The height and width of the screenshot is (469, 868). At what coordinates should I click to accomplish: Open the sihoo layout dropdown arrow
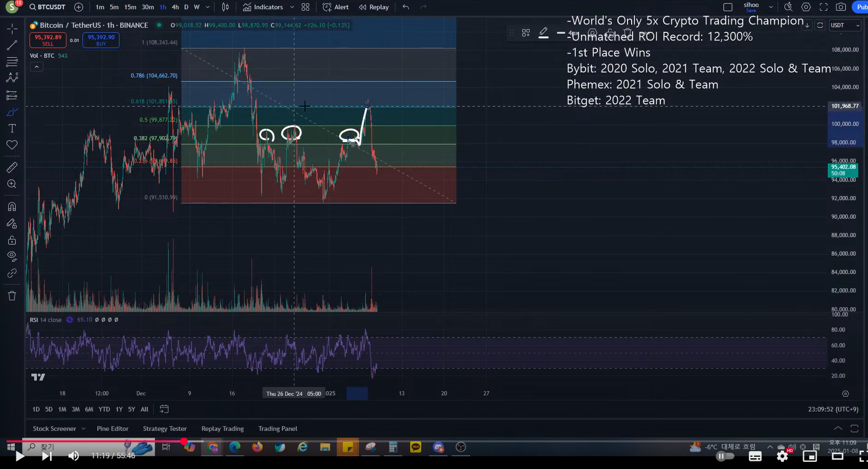point(771,7)
